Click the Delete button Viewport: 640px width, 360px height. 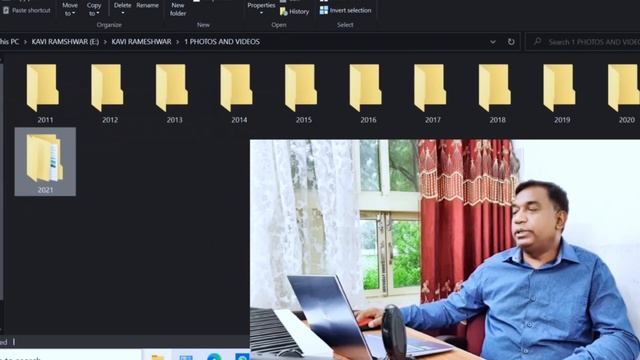pyautogui.click(x=122, y=5)
